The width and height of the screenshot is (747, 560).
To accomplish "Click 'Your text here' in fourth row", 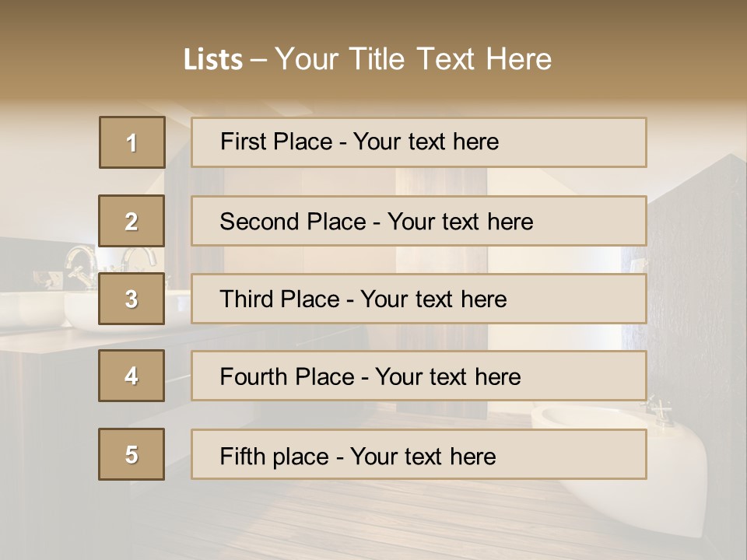I will point(448,376).
